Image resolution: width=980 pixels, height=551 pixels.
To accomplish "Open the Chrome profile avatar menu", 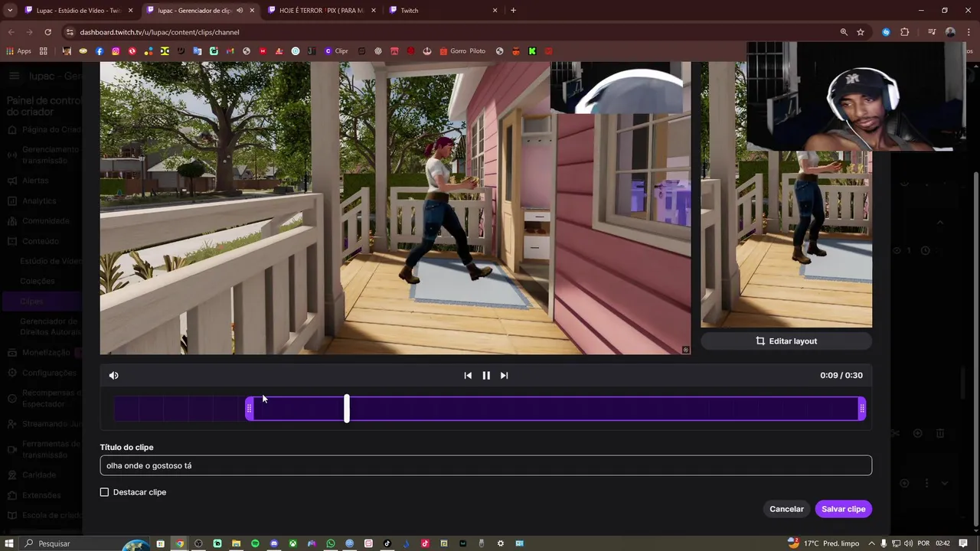I will (950, 32).
